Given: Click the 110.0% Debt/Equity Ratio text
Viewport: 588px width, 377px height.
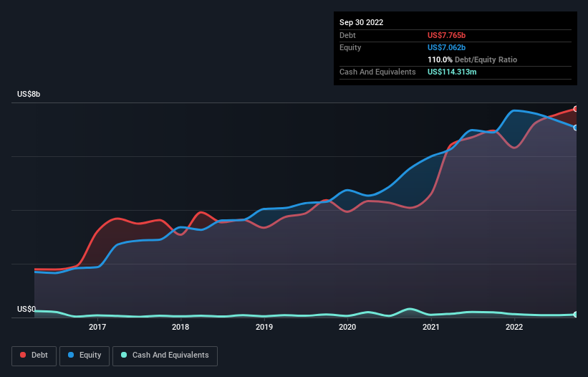Looking at the screenshot, I should click(472, 59).
